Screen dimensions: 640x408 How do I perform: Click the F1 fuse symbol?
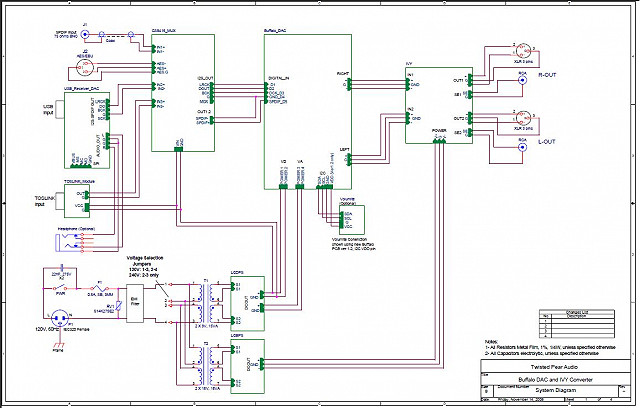(x=98, y=288)
